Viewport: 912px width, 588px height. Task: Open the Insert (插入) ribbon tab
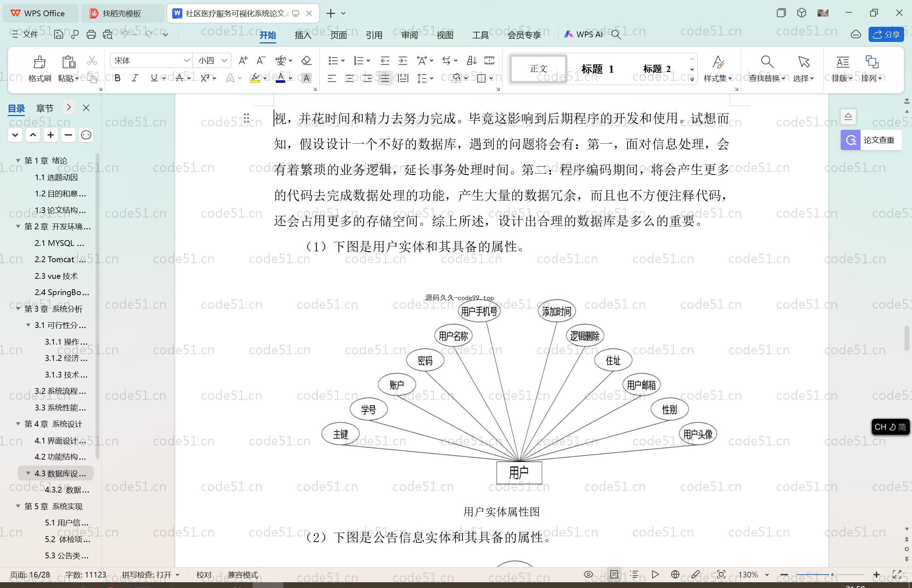pos(303,35)
